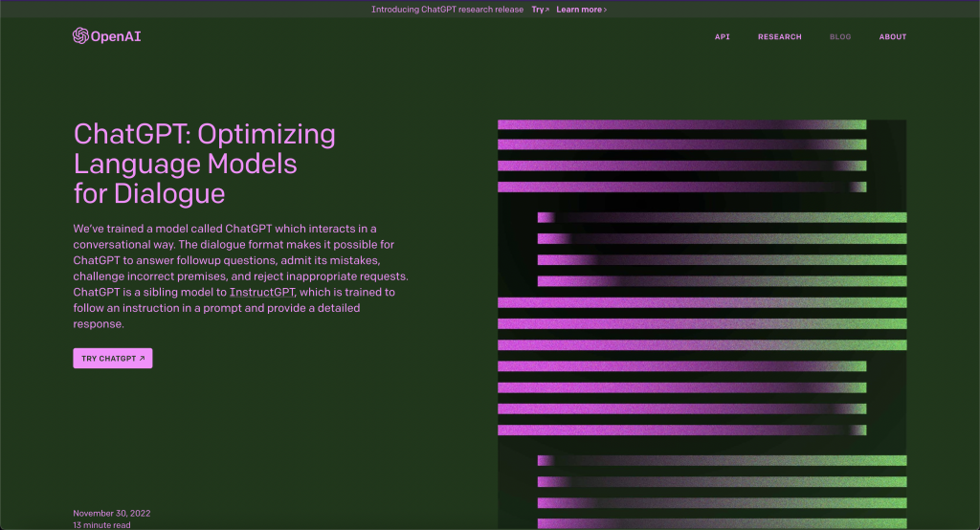Image resolution: width=980 pixels, height=530 pixels.
Task: Click the intro paragraph starting "We've trained"
Action: pyautogui.click(x=234, y=276)
